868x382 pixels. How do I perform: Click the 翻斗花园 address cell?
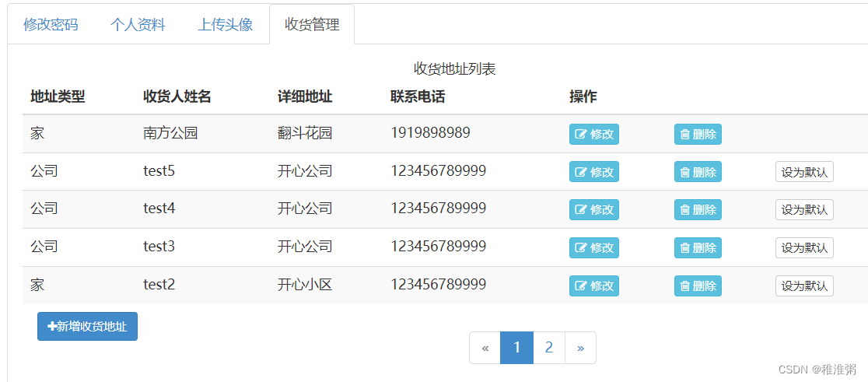tap(305, 133)
